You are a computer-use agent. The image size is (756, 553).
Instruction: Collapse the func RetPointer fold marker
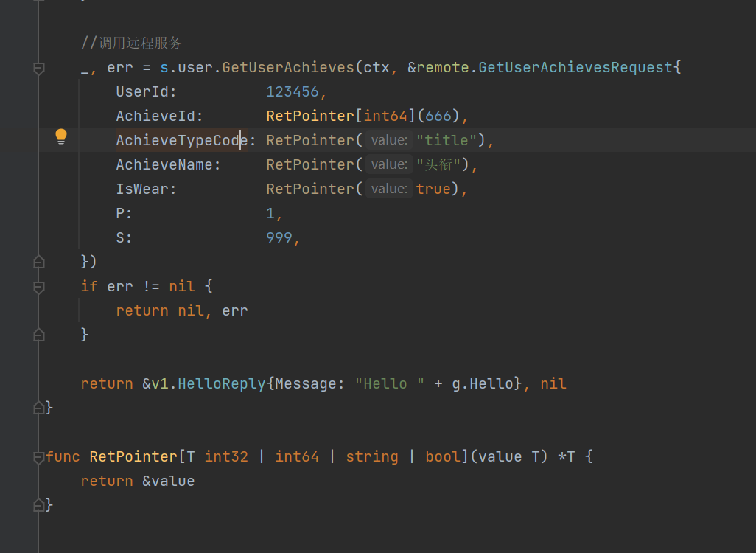39,457
